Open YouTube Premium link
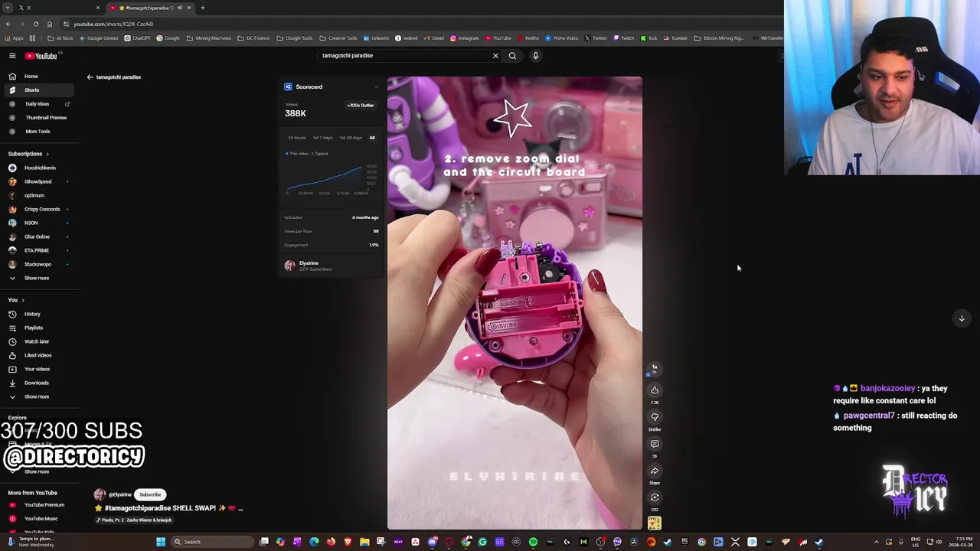Viewport: 980px width, 551px height. point(44,505)
